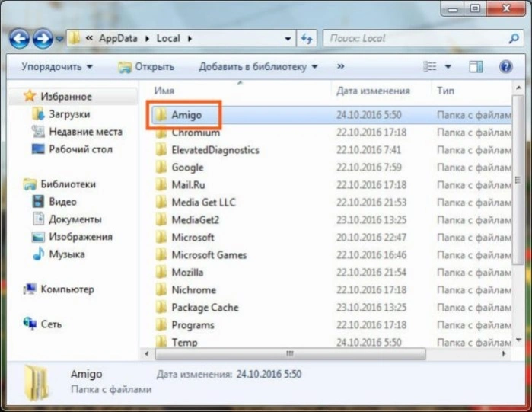Open the address bar history dropdown

pos(288,39)
